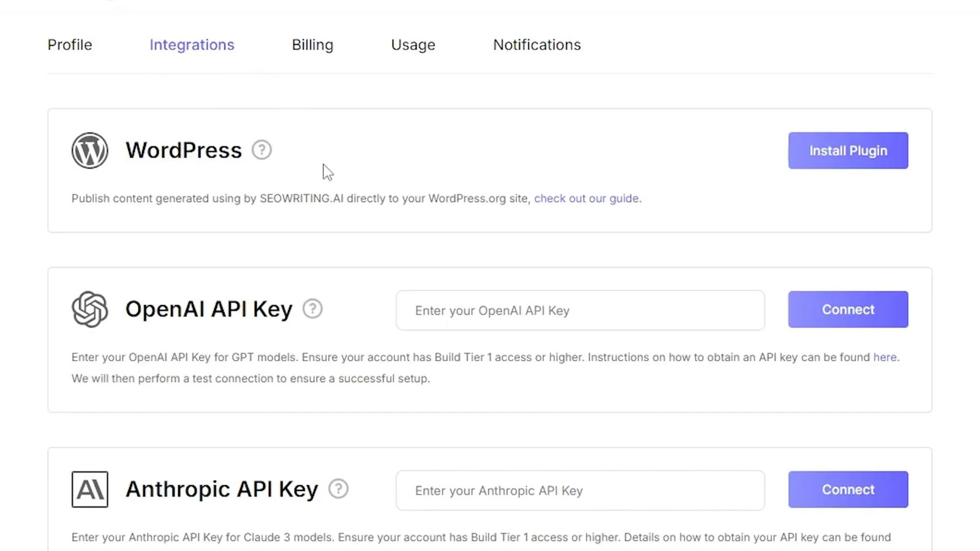The height and width of the screenshot is (551, 980).
Task: Open the Anthropic API Key help icon
Action: [338, 489]
